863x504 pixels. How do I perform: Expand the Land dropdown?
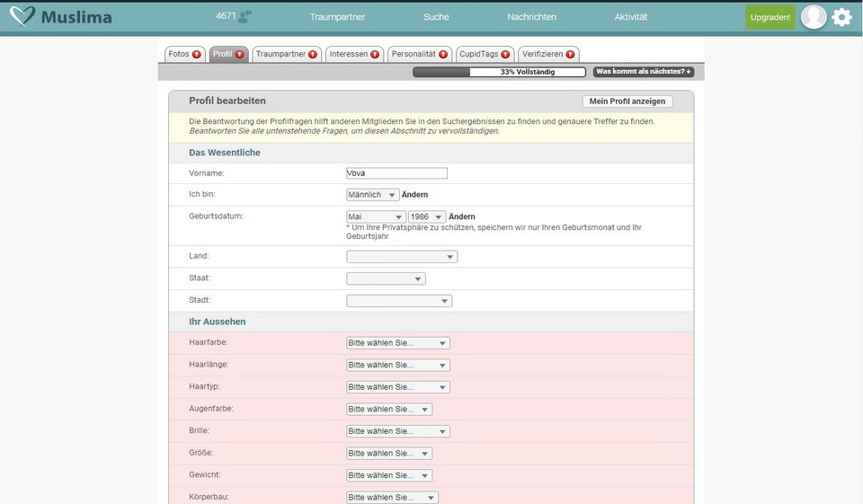click(x=402, y=257)
